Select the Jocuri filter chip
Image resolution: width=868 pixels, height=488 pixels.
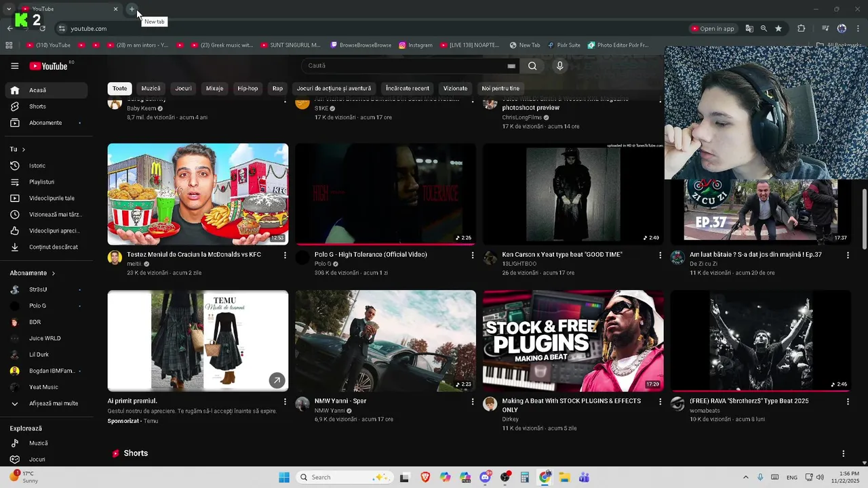pos(183,88)
